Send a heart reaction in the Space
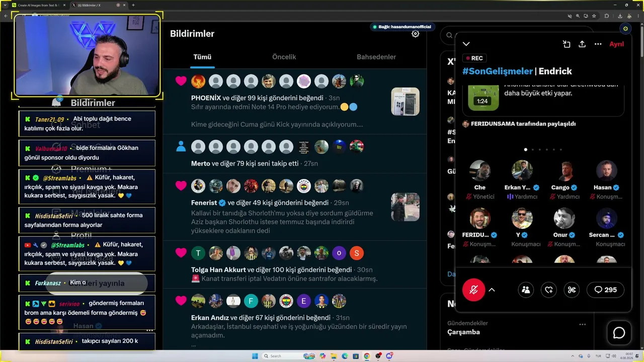Viewport: 644px width, 362px height. 549,290
